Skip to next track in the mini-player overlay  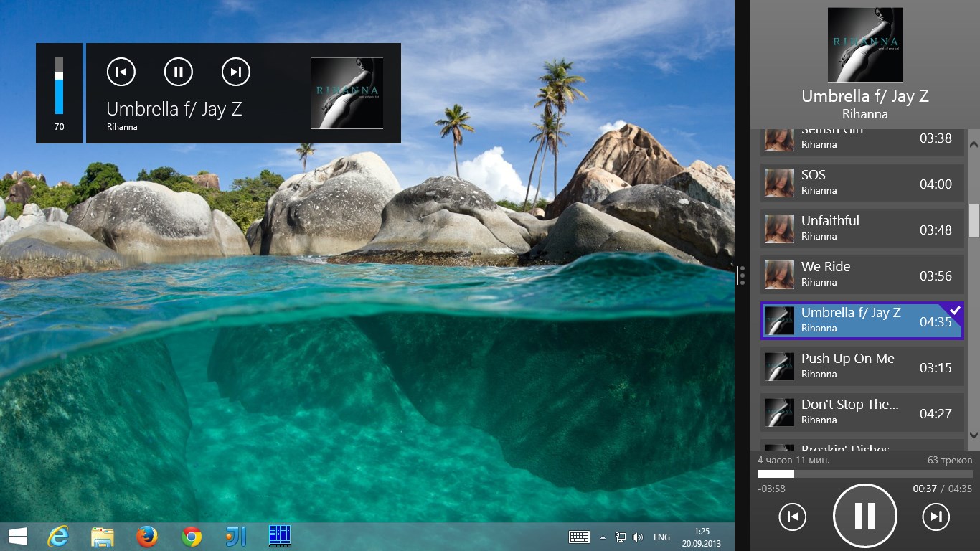point(235,72)
